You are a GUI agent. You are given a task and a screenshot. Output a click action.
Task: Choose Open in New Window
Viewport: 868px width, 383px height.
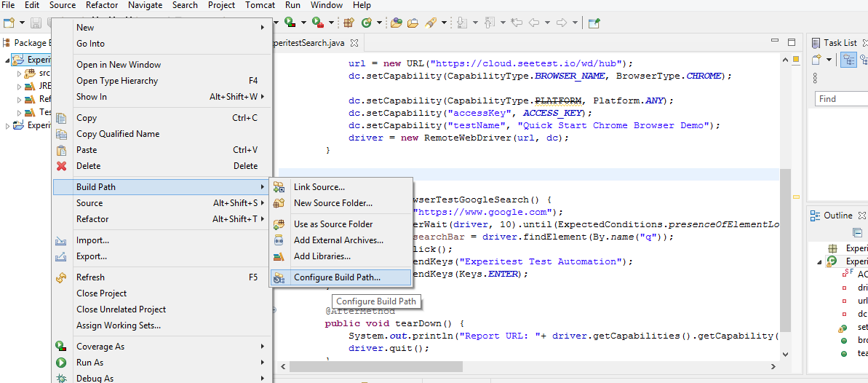pos(162,64)
